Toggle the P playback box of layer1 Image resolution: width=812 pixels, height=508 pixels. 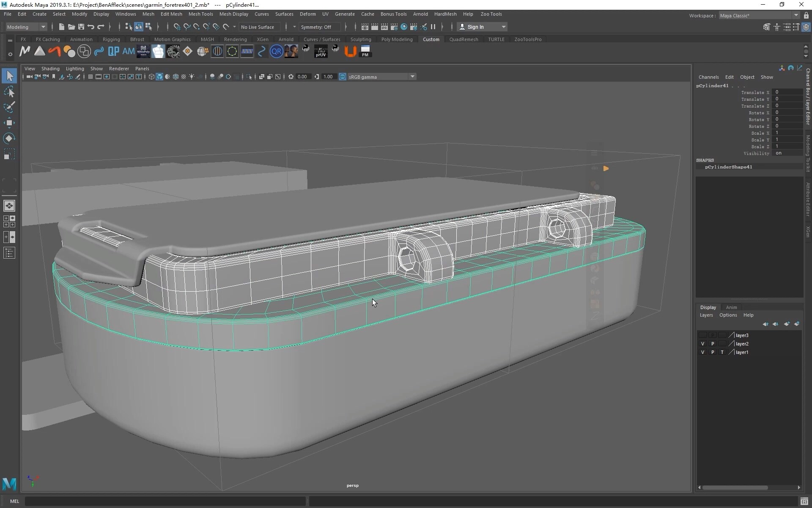(712, 352)
